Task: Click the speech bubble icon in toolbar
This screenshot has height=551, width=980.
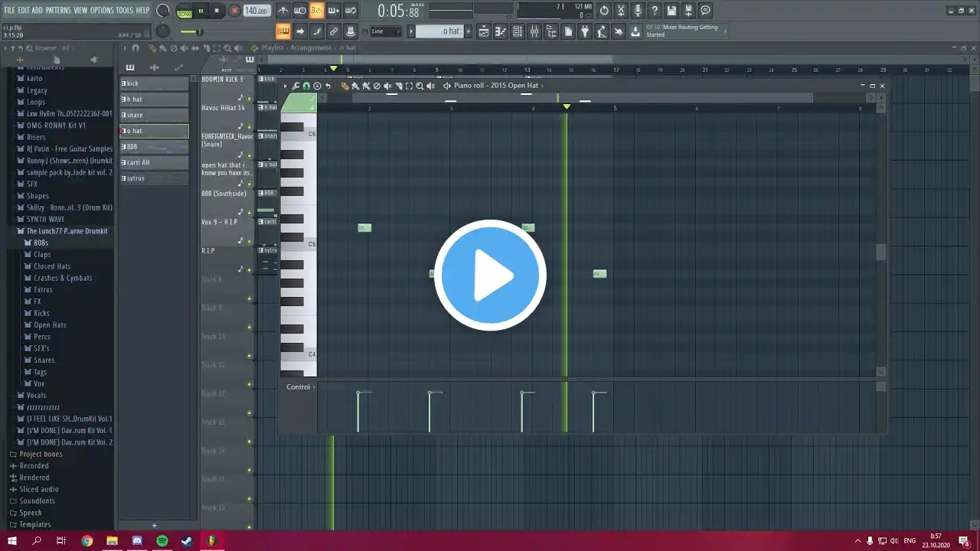Action: (x=705, y=11)
